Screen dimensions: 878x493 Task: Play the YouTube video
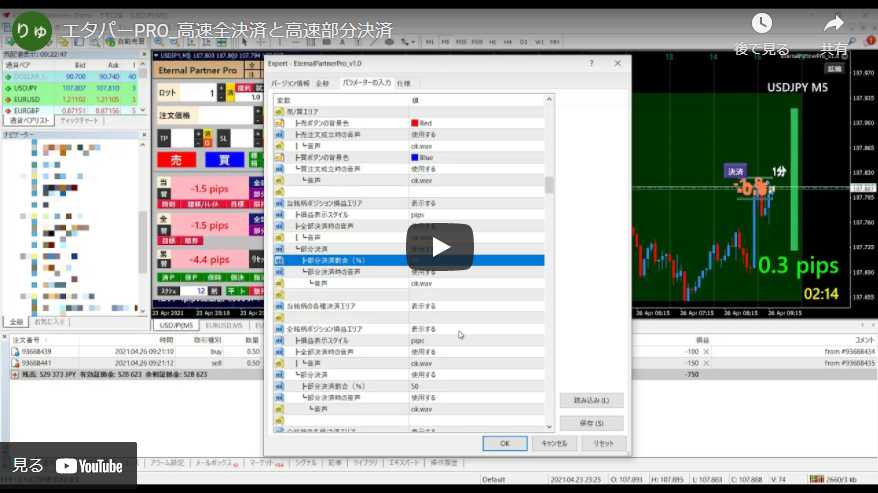click(x=440, y=247)
